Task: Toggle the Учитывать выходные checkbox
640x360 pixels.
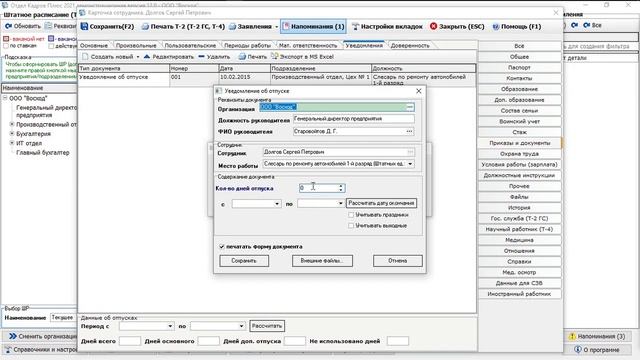Action: 351,225
